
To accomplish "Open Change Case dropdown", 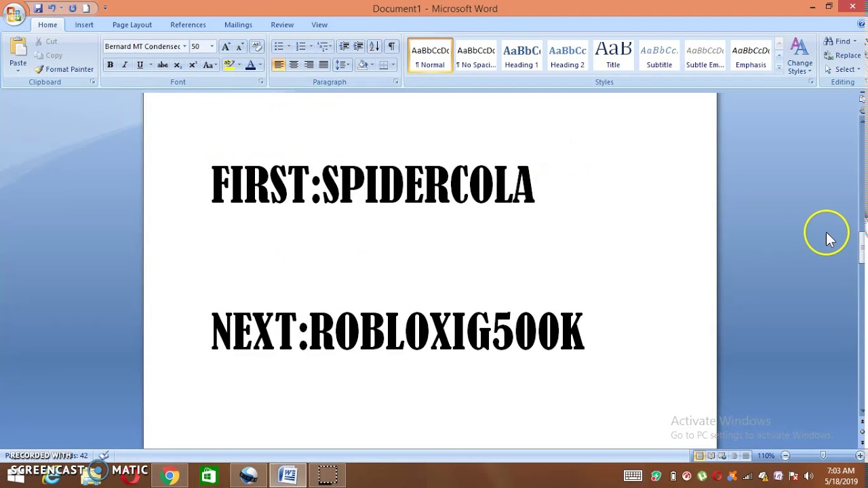I will click(209, 65).
